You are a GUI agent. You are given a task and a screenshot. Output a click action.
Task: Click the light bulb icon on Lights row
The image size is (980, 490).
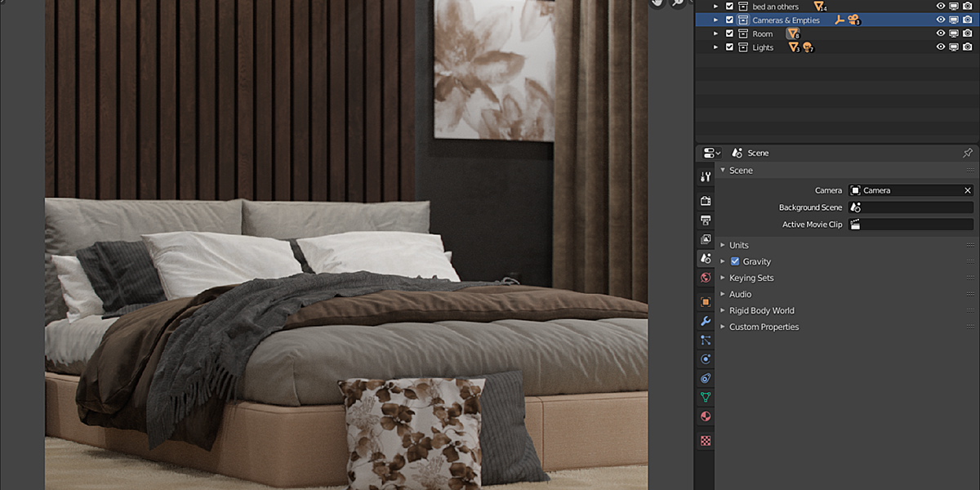tap(807, 47)
